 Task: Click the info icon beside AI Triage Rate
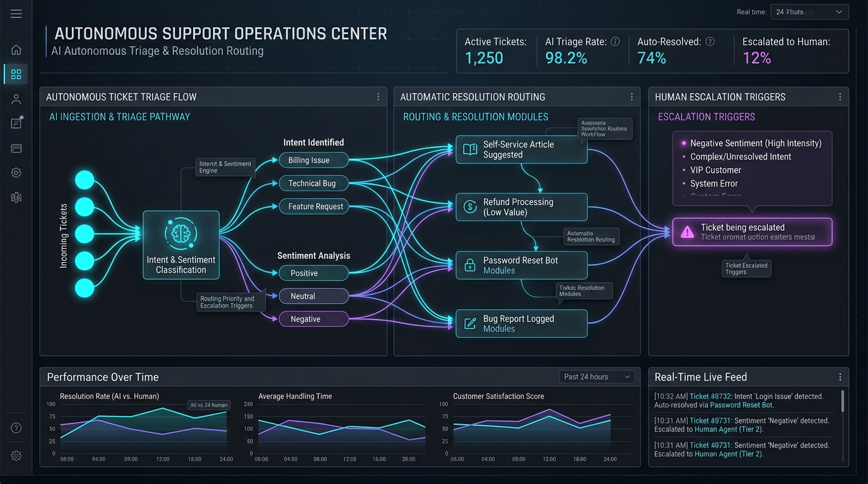tap(615, 42)
